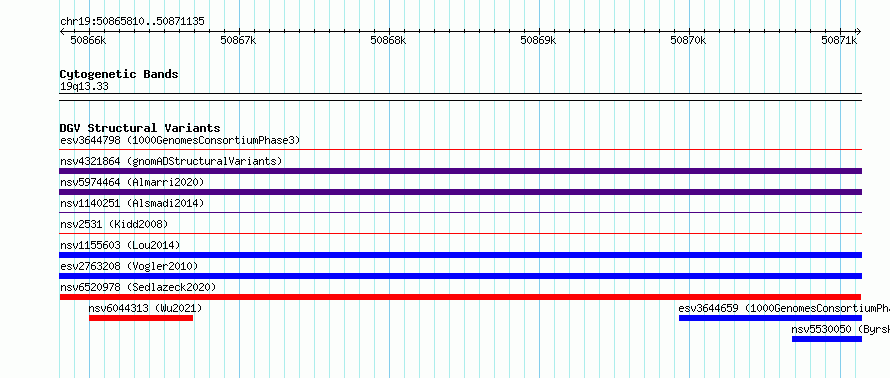Click the red nsv6520978 variant bar

point(460,297)
